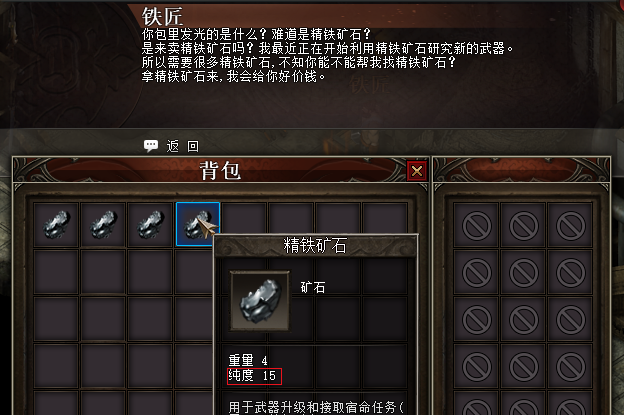Click the 纯度 15 purity value

(254, 376)
